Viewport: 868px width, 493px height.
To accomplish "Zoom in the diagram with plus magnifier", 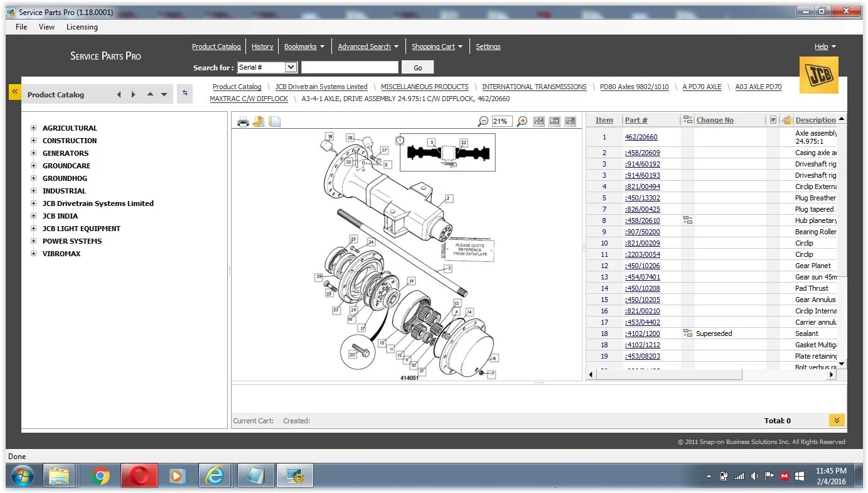I will coord(522,121).
